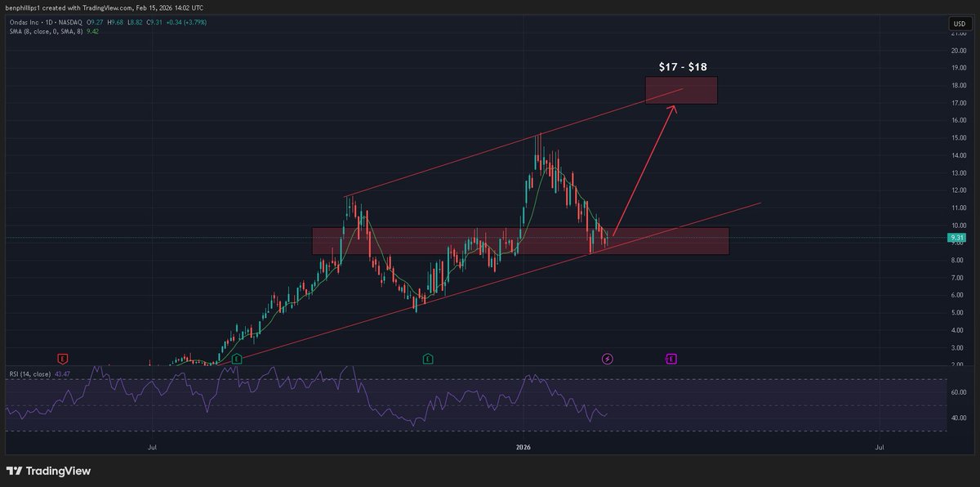Click the 12.00 price axis label
The width and height of the screenshot is (980, 487).
(x=958, y=190)
